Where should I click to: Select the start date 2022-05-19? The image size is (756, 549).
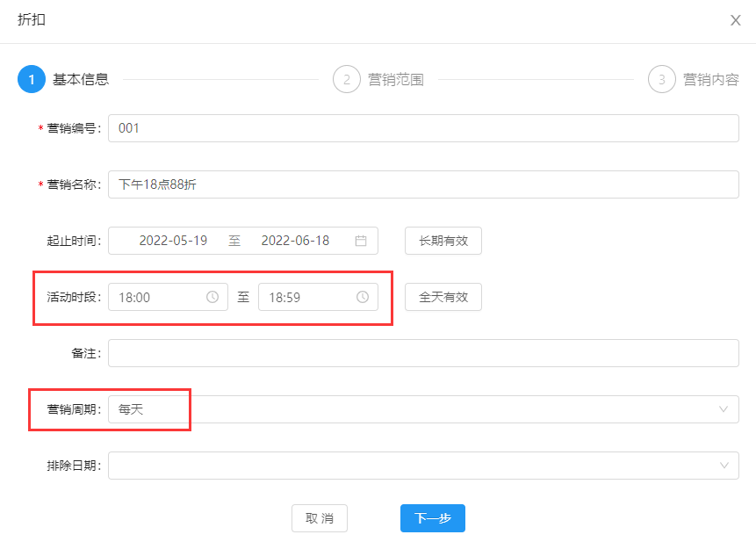173,241
